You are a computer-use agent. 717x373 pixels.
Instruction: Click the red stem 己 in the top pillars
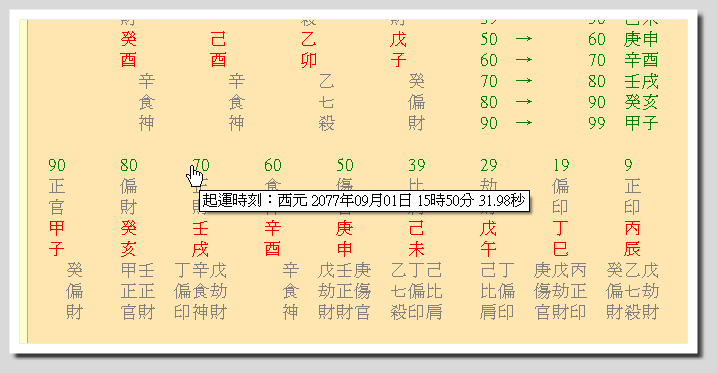[218, 39]
